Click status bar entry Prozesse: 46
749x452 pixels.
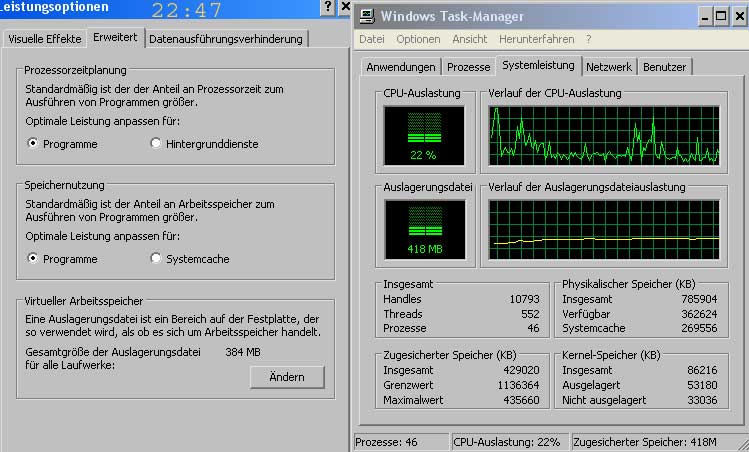coord(401,442)
